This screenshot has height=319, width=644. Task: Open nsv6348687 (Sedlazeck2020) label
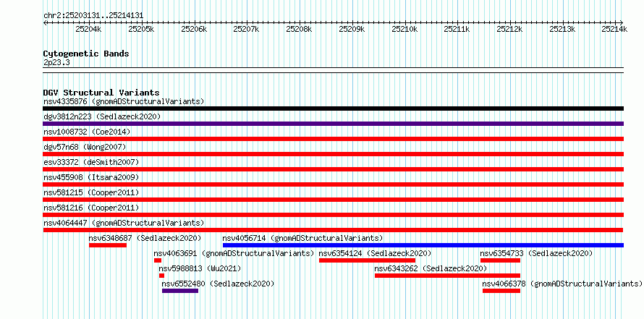[x=145, y=238]
